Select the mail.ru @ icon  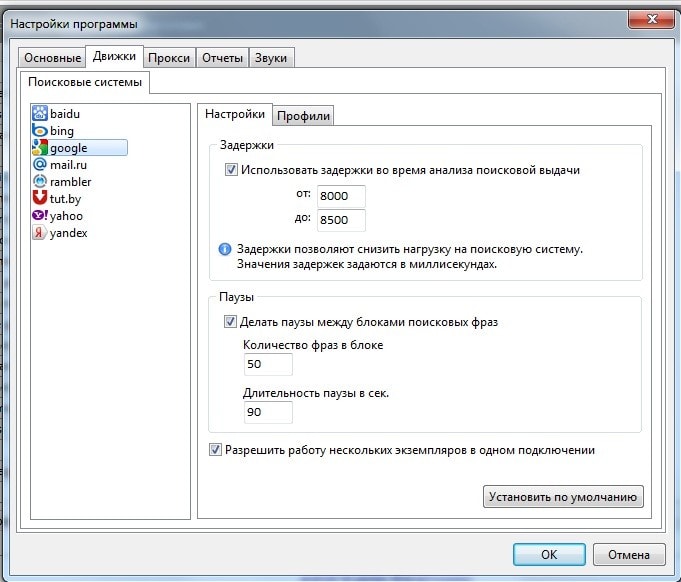click(x=40, y=165)
